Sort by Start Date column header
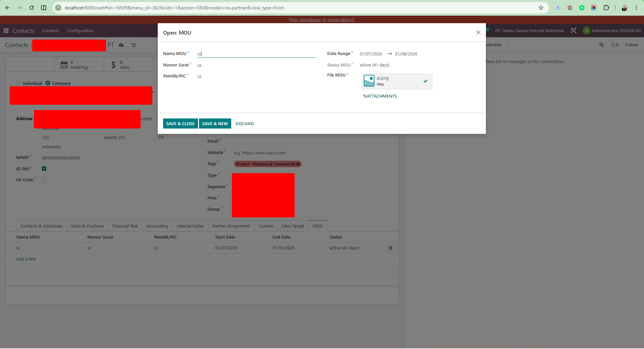Viewport: 644px width, 349px height. click(x=225, y=237)
